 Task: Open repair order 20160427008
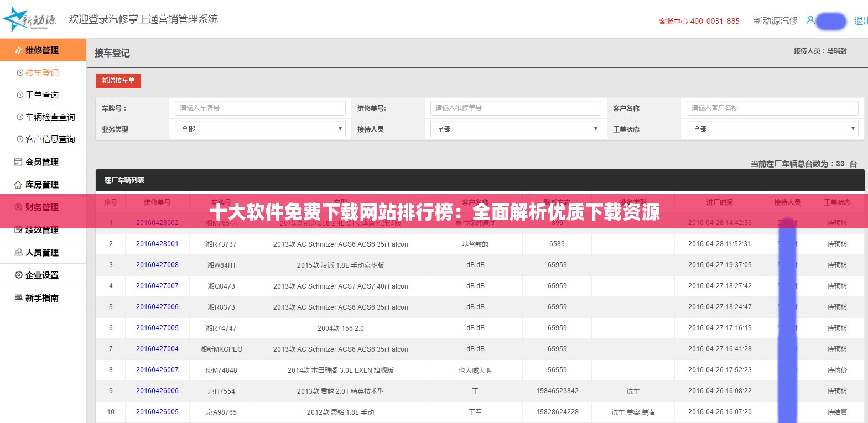tap(157, 265)
